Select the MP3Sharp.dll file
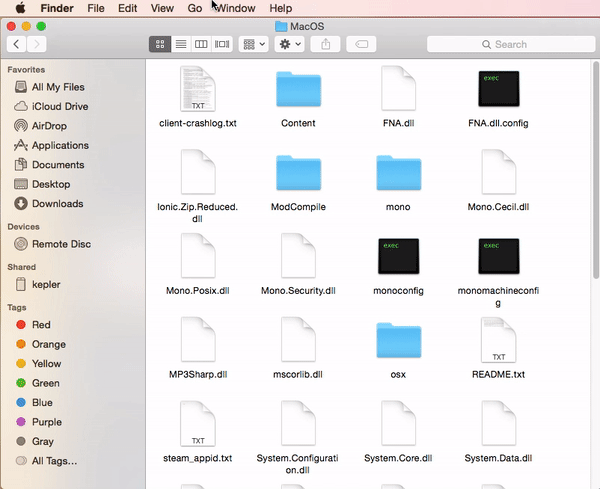Image resolution: width=600 pixels, height=489 pixels. (198, 340)
